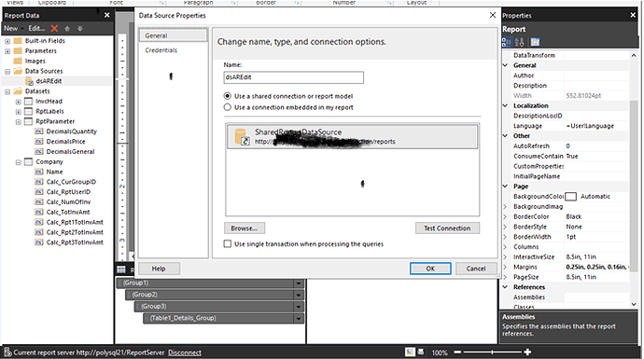
Task: Click the Move Down arrow in Report Data toolbar
Action: [x=80, y=28]
